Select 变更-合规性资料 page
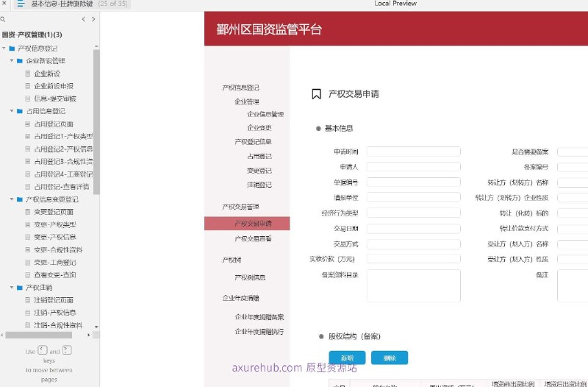Screen dimensions: 588x387 58,249
